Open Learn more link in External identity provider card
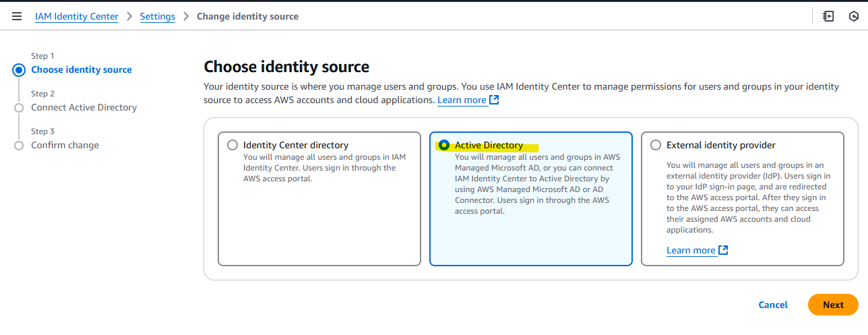Screen dimensions: 868x335 pos(691,250)
